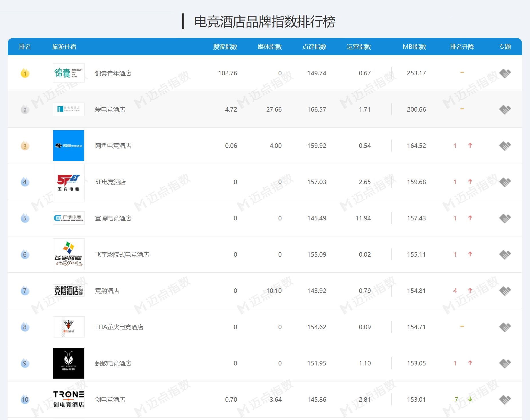Screen dimensions: 530x420
Task: Click the handshake icon for 蚂蚁电竞酒店
Action: 505,363
